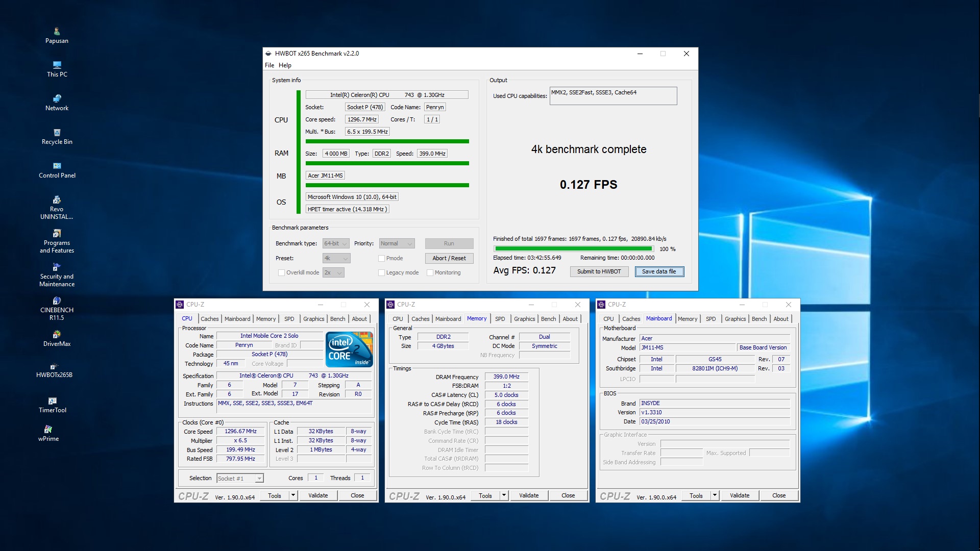Open the Preset 4k dropdown
The width and height of the screenshot is (980, 551).
[x=336, y=259]
